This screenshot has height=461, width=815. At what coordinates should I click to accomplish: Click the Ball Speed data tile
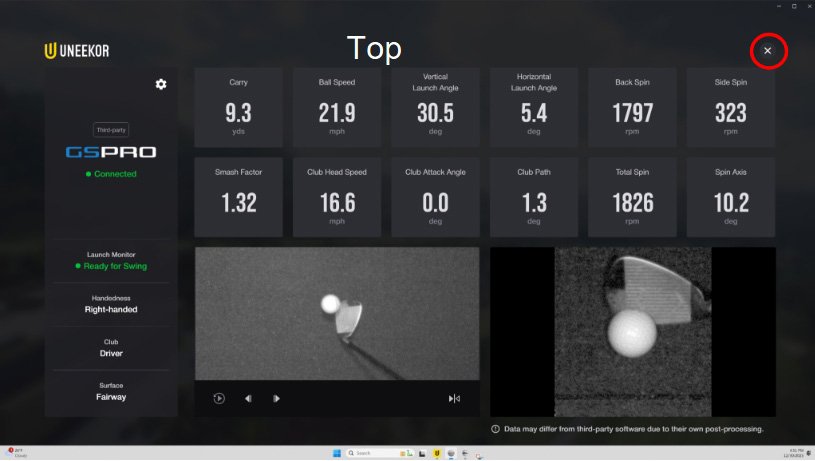click(x=337, y=108)
